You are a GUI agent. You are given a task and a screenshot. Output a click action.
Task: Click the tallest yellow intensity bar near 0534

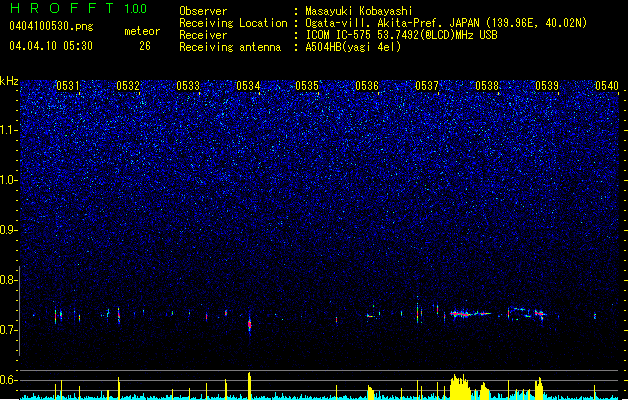pyautogui.click(x=250, y=386)
